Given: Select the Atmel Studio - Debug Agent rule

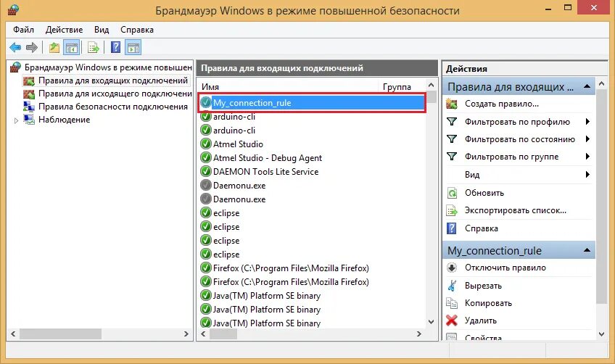Looking at the screenshot, I should coord(267,157).
